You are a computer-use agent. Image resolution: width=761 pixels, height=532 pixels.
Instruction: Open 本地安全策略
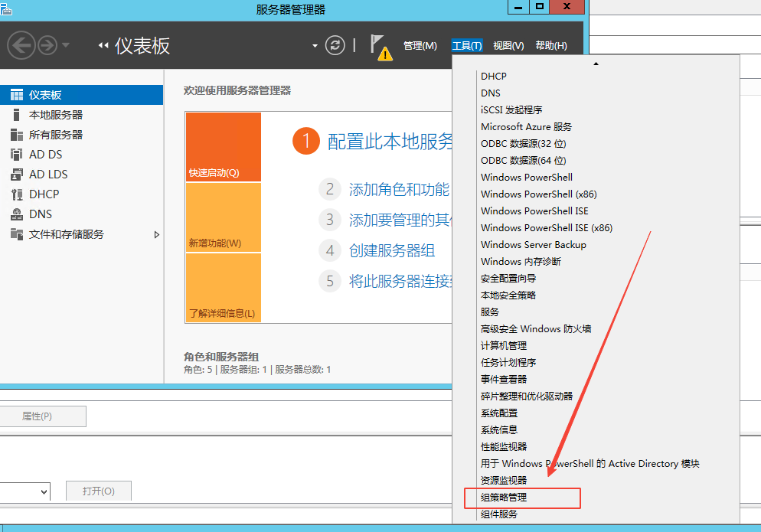(508, 295)
